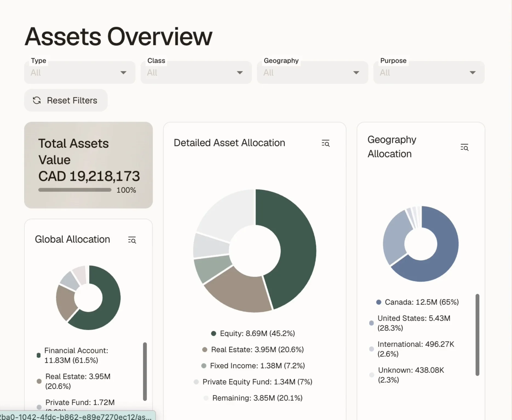Click the Geography Allocation legend scrollbar
This screenshot has height=420, width=512.
pyautogui.click(x=477, y=335)
